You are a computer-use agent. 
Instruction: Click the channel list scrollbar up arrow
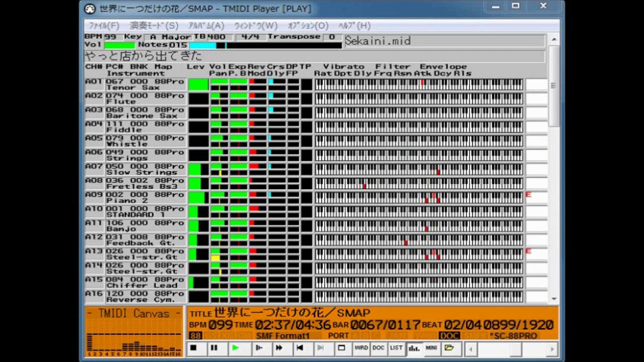coord(554,39)
